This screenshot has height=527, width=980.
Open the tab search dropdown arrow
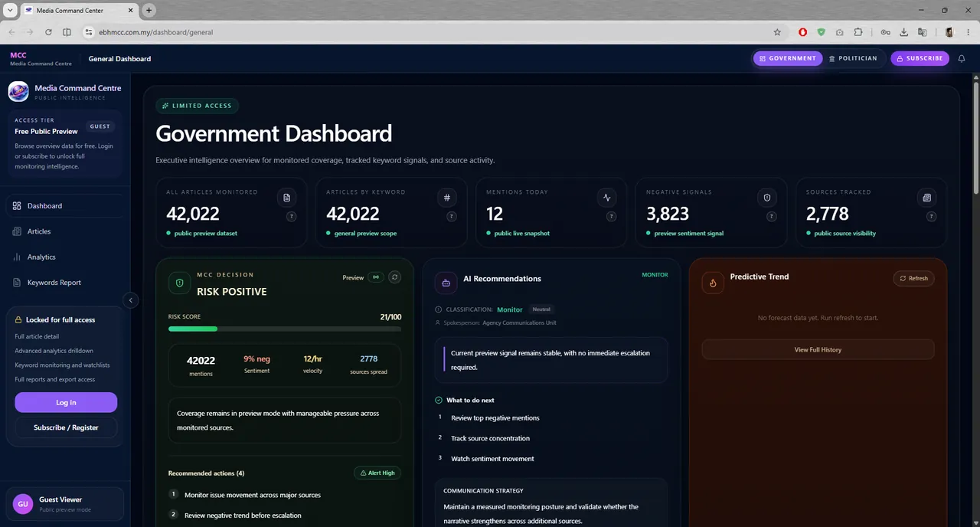(x=9, y=11)
